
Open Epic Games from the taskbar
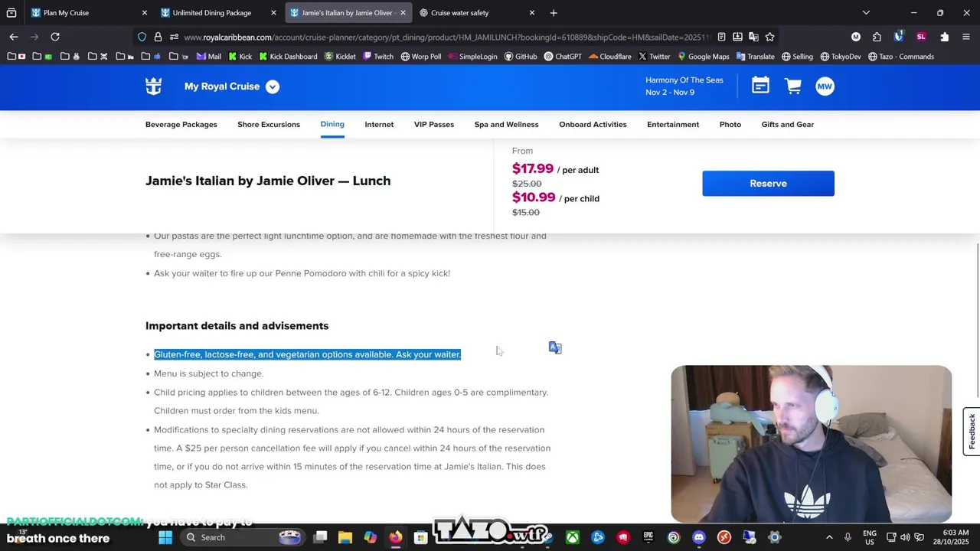pyautogui.click(x=648, y=537)
